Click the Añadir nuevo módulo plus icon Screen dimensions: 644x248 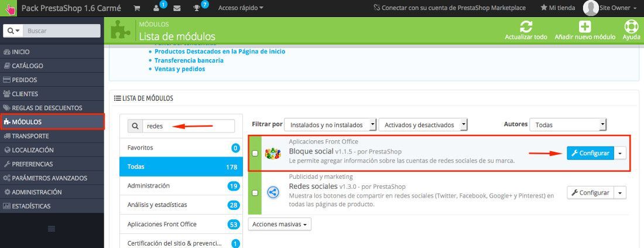(585, 26)
